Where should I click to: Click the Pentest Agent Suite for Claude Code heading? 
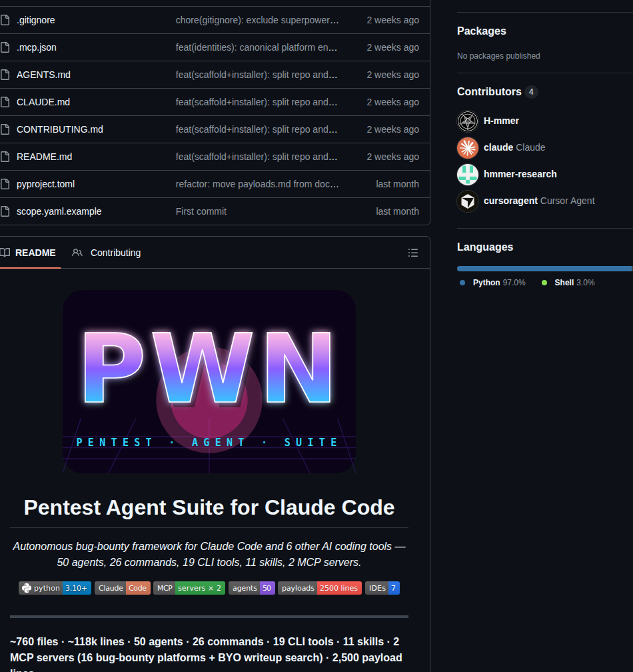pyautogui.click(x=209, y=507)
